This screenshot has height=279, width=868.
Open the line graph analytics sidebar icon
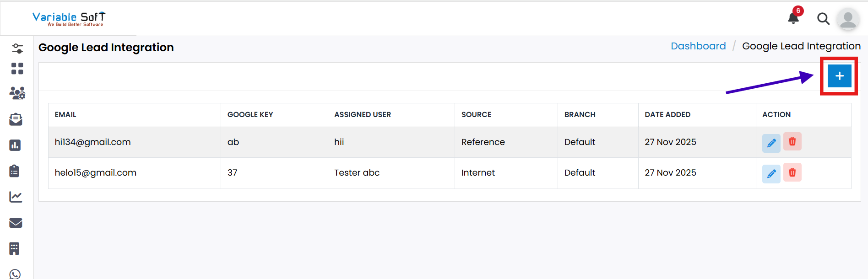point(16,197)
